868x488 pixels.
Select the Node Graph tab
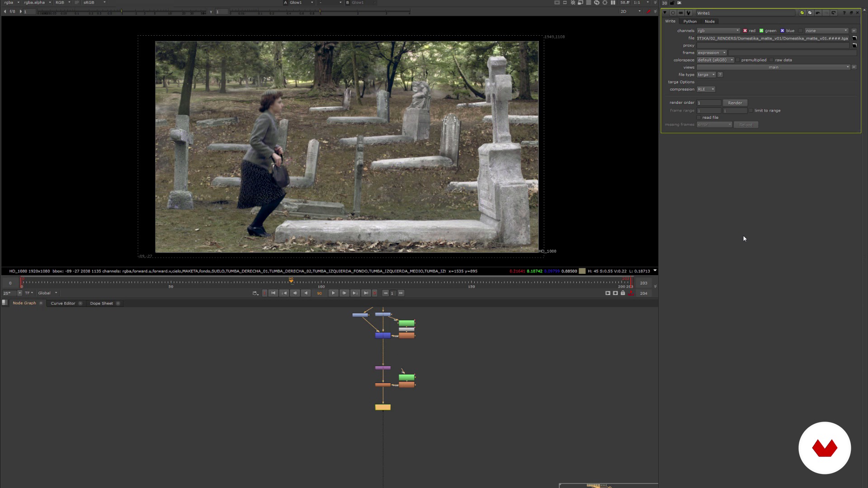[24, 303]
